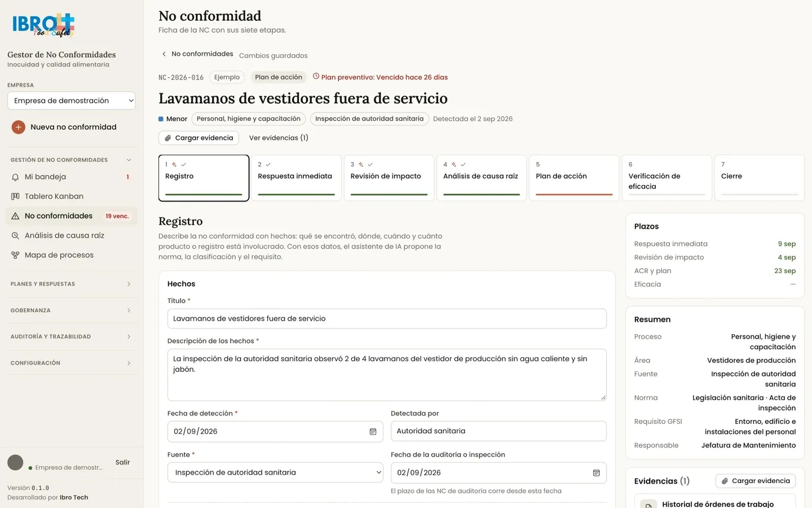
Task: Click the Plan de acción status badge
Action: (279, 77)
